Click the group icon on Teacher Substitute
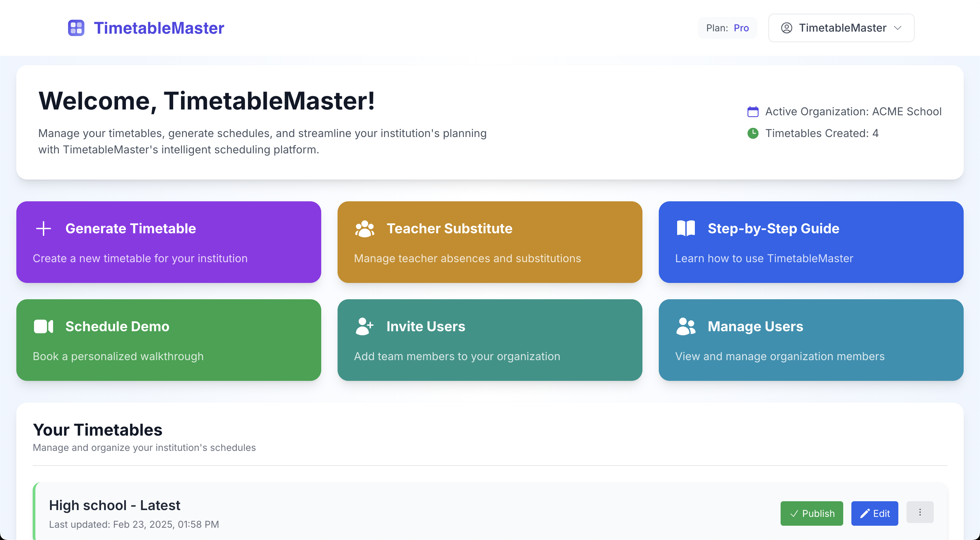 point(364,229)
